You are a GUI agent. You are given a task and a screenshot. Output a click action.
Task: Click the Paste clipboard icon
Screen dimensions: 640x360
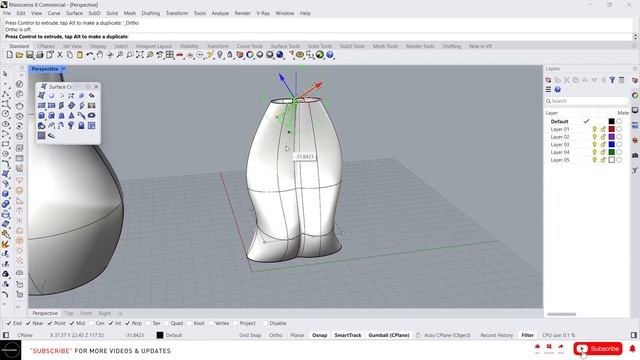[x=80, y=55]
